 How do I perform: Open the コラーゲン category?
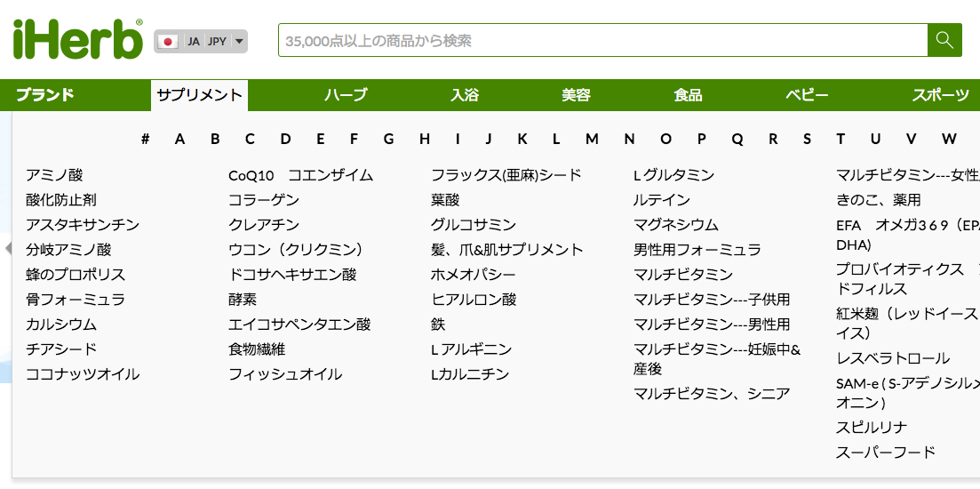(x=264, y=200)
